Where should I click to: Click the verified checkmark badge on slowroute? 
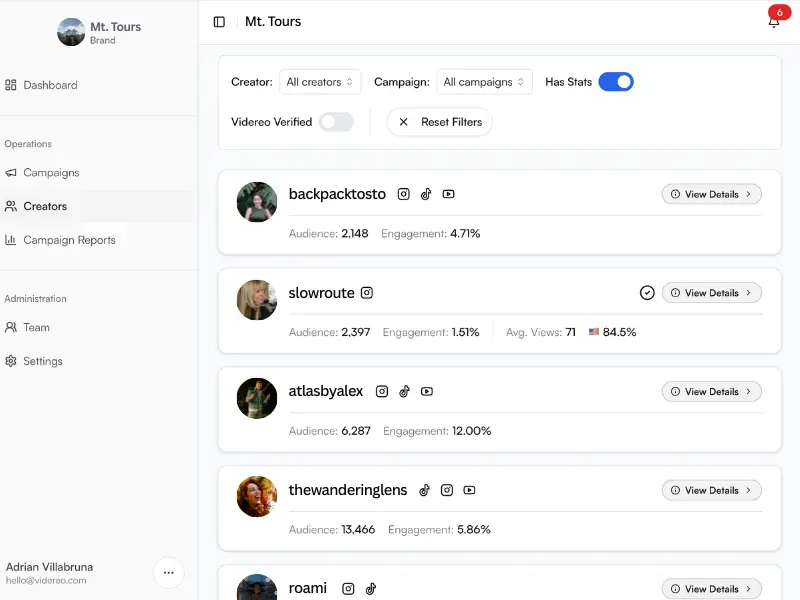point(647,292)
